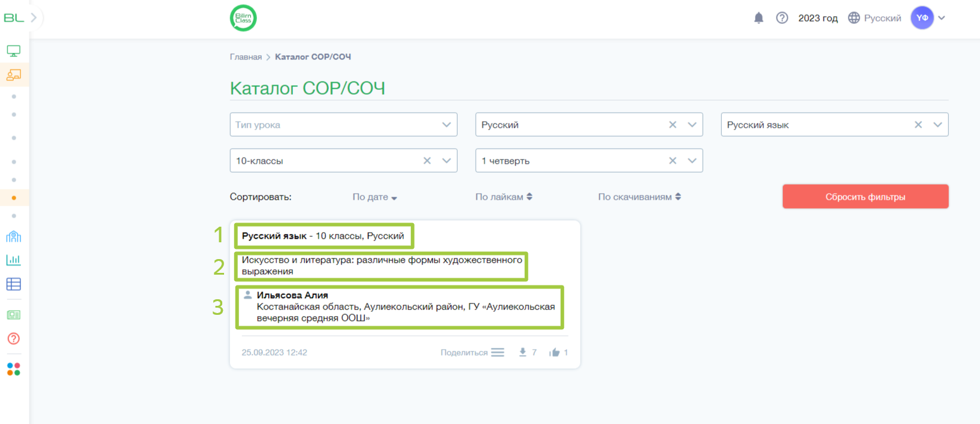Go to Главная breadcrumb link
This screenshot has height=424, width=980.
point(246,57)
